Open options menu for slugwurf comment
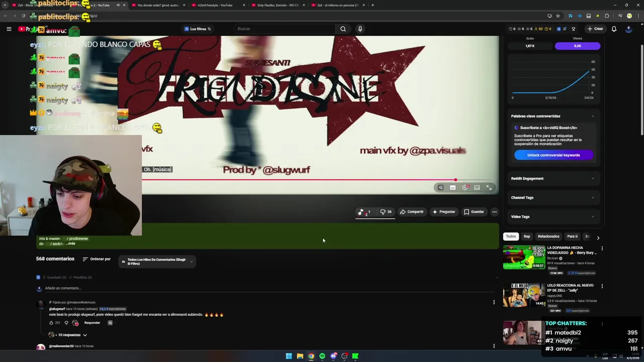This screenshot has width=644, height=362. (494, 302)
